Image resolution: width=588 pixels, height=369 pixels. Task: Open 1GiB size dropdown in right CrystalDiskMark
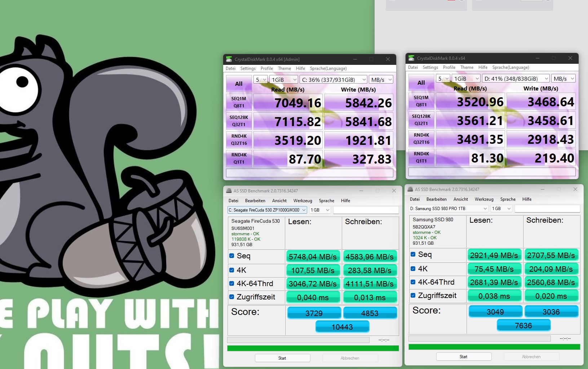click(x=466, y=79)
